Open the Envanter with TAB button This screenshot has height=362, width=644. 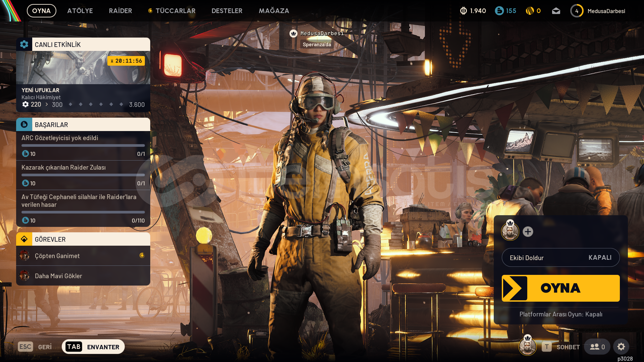click(93, 347)
